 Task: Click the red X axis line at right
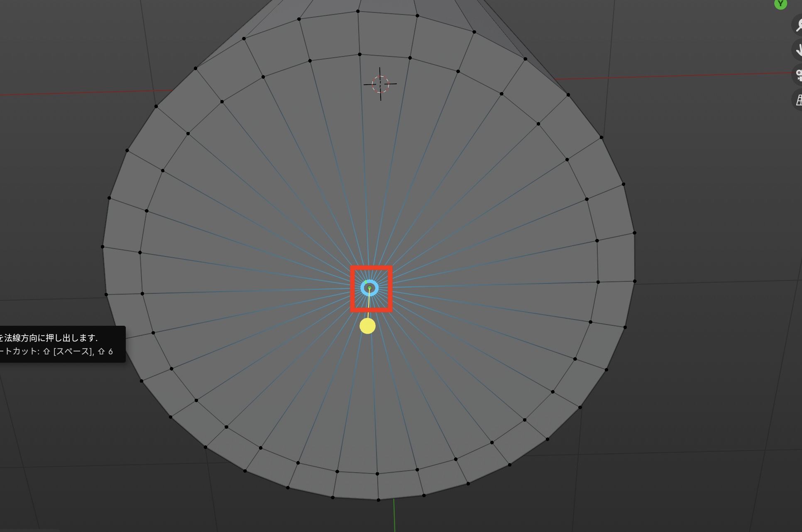click(x=672, y=76)
